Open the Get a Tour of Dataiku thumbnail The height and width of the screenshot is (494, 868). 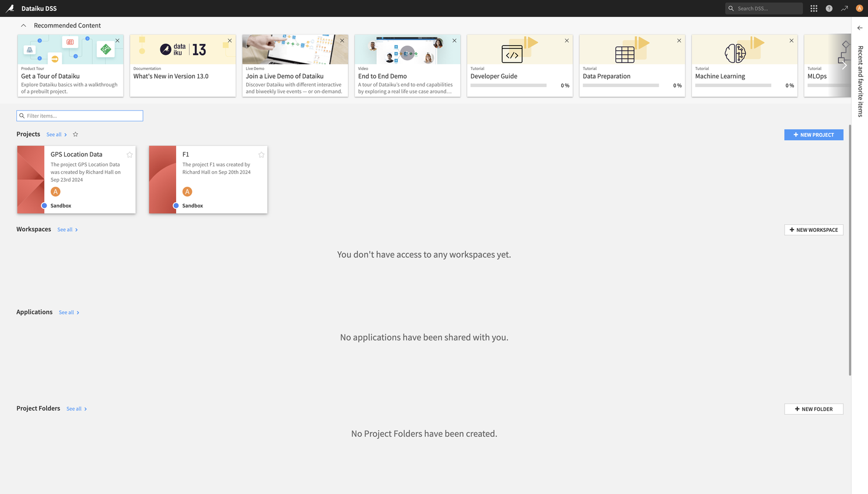pyautogui.click(x=71, y=50)
